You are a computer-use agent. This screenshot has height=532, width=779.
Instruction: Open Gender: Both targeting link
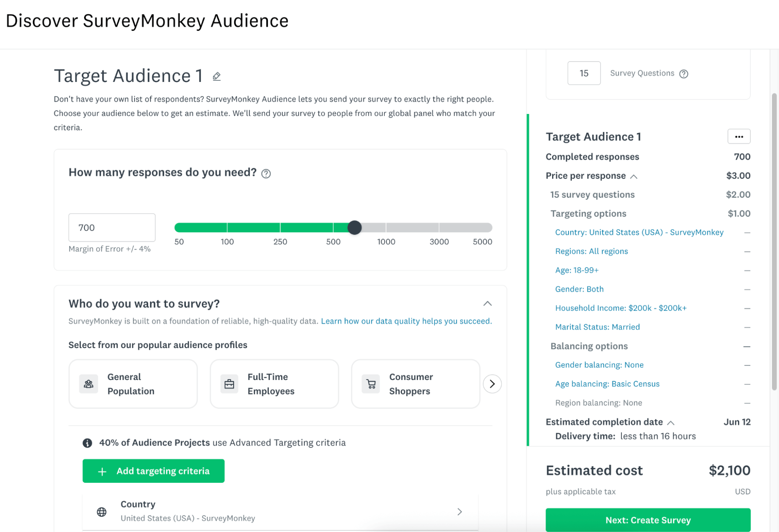tap(579, 289)
